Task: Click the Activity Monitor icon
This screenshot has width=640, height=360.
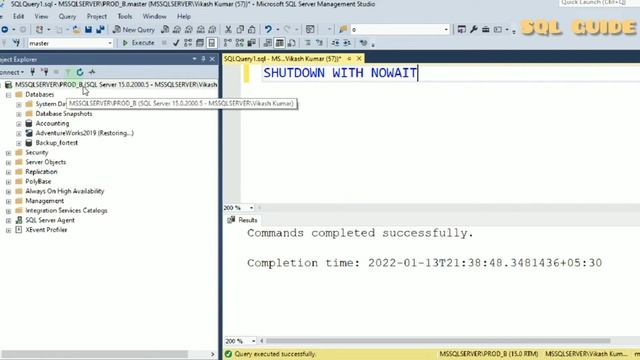Action: tap(92, 72)
